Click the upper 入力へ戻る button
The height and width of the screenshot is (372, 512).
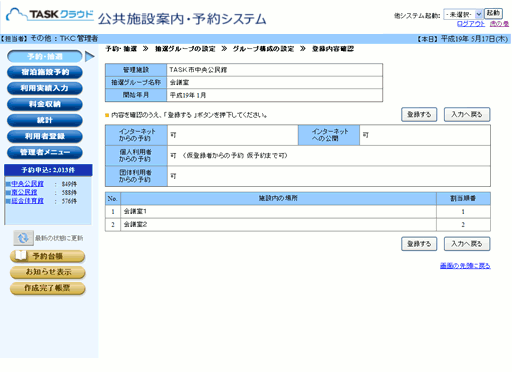pyautogui.click(x=467, y=115)
